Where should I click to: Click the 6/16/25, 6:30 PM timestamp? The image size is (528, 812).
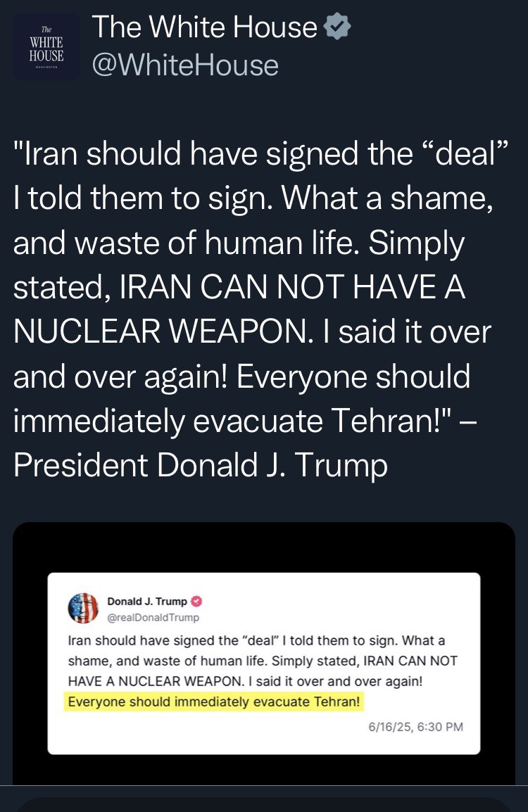tap(415, 727)
